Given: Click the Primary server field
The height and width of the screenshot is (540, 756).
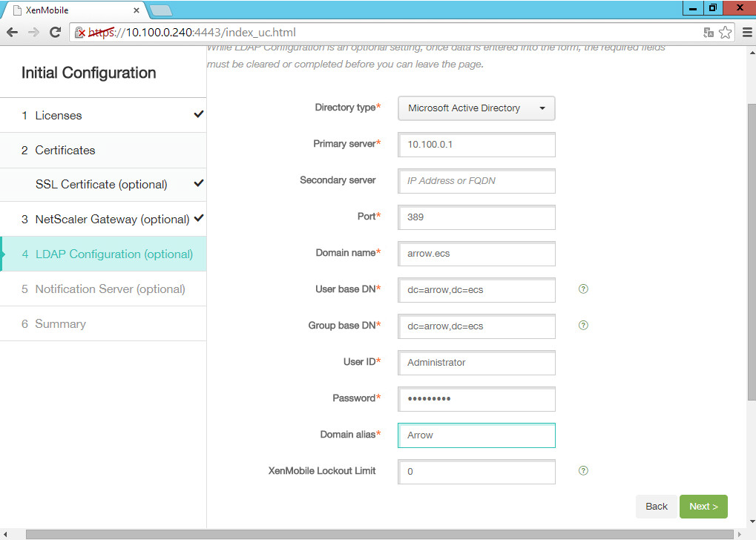Looking at the screenshot, I should (x=476, y=145).
